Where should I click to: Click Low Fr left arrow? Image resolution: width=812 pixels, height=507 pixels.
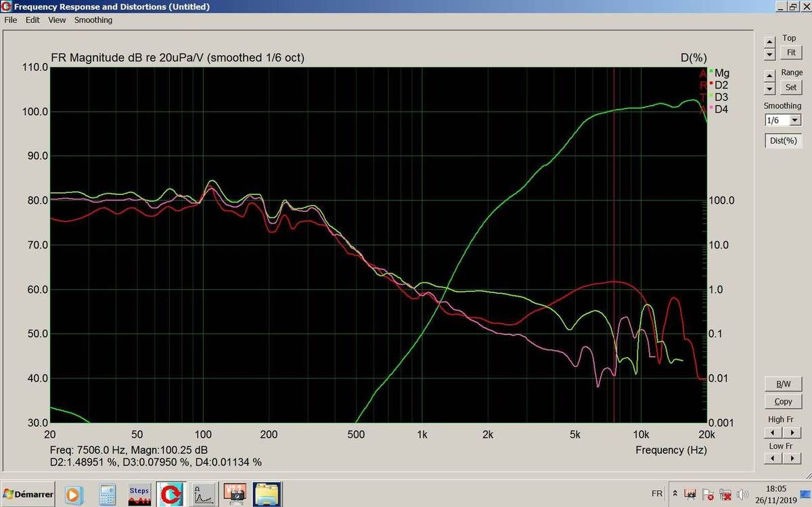(x=773, y=459)
